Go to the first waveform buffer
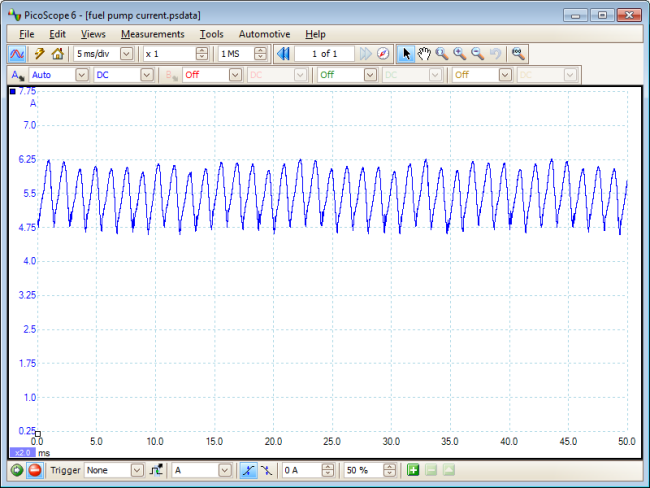Image resolution: width=650 pixels, height=488 pixels. point(283,53)
